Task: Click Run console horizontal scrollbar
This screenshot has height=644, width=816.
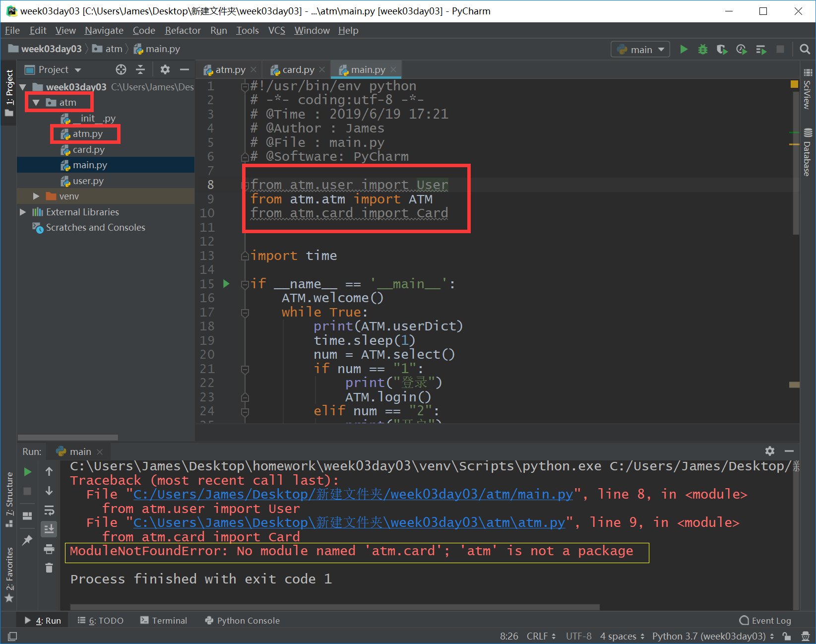Action: [x=335, y=607]
